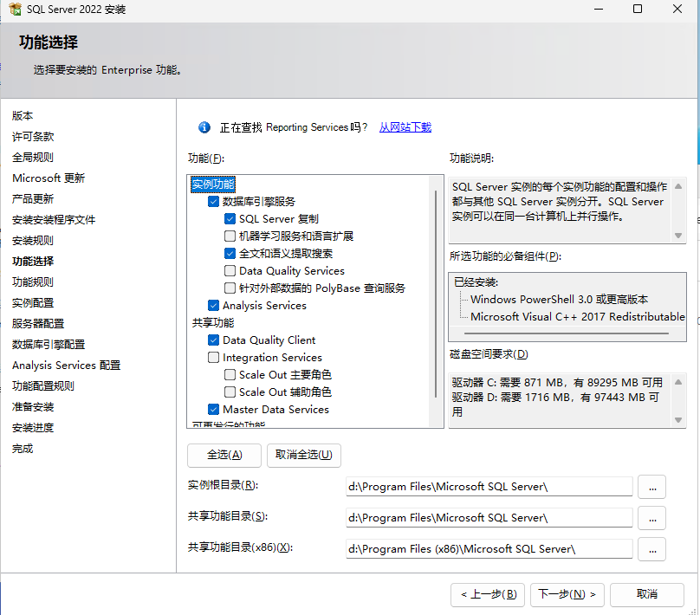Viewport: 700px width, 615px height.
Task: Select the 共享功能 tree node
Action: [x=213, y=323]
